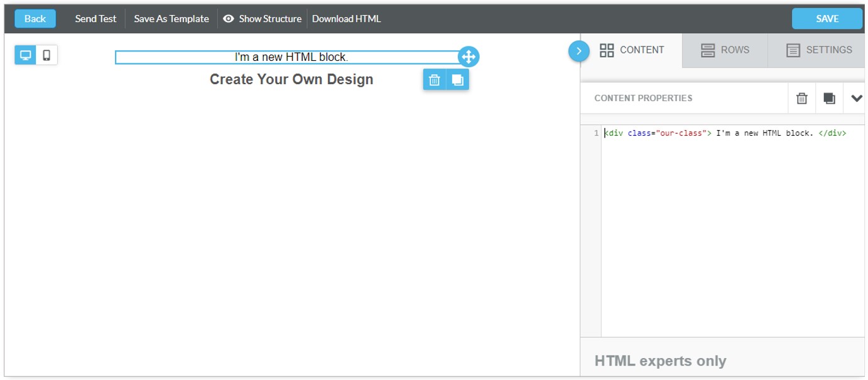Delete the selected block from canvas toolbar
868x380 pixels.
[x=434, y=80]
